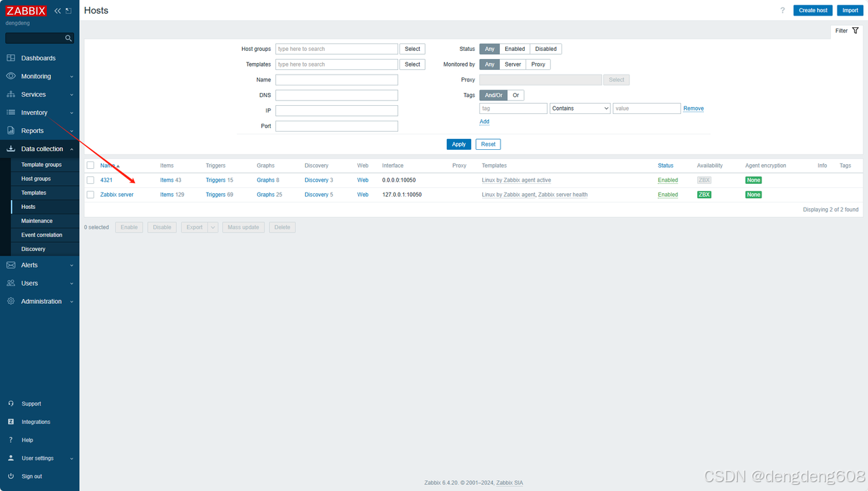Viewport: 868px width, 491px height.
Task: Click the Integrations Z icon
Action: pos(11,422)
